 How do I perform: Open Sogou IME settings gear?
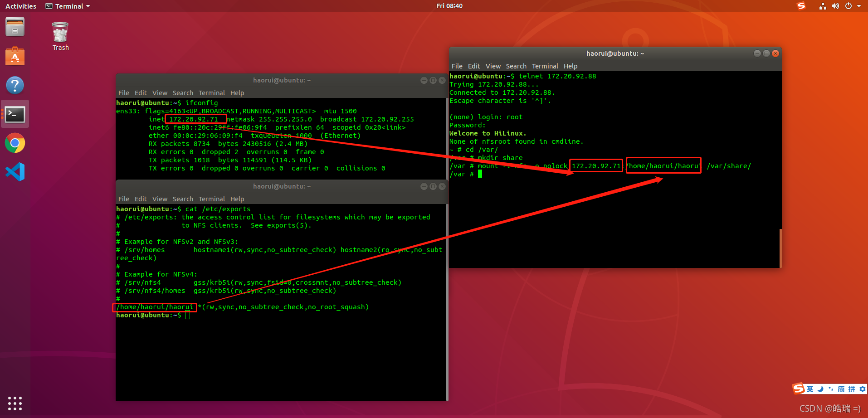tap(863, 389)
